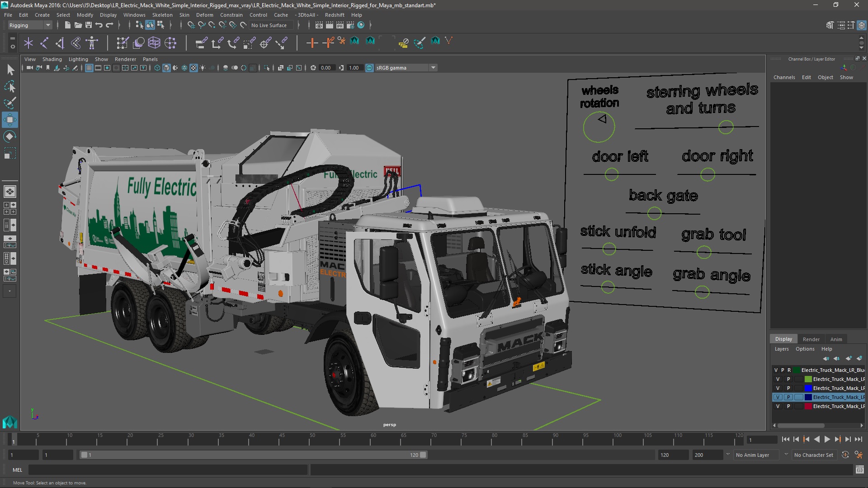Click the IPR render icon

[340, 25]
